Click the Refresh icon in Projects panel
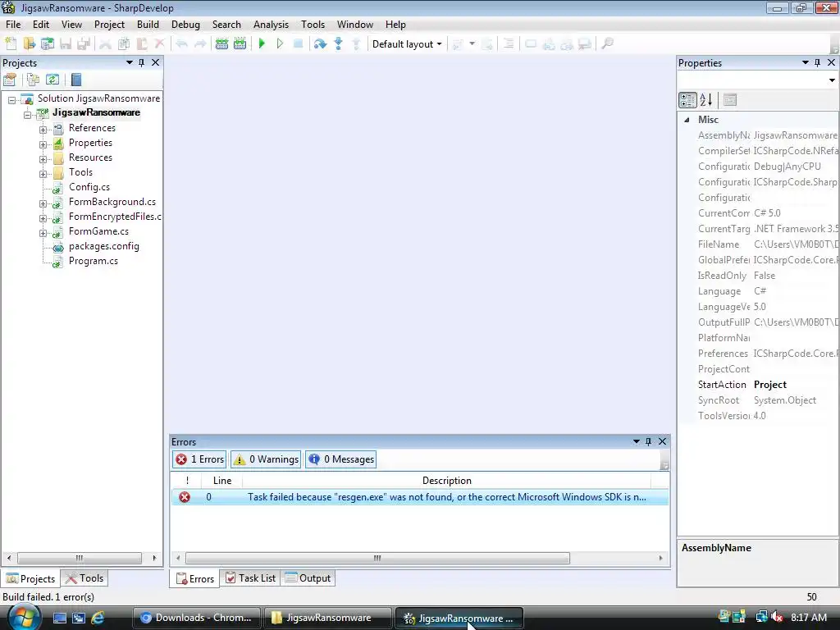Screen dimensions: 840x630 coord(52,80)
